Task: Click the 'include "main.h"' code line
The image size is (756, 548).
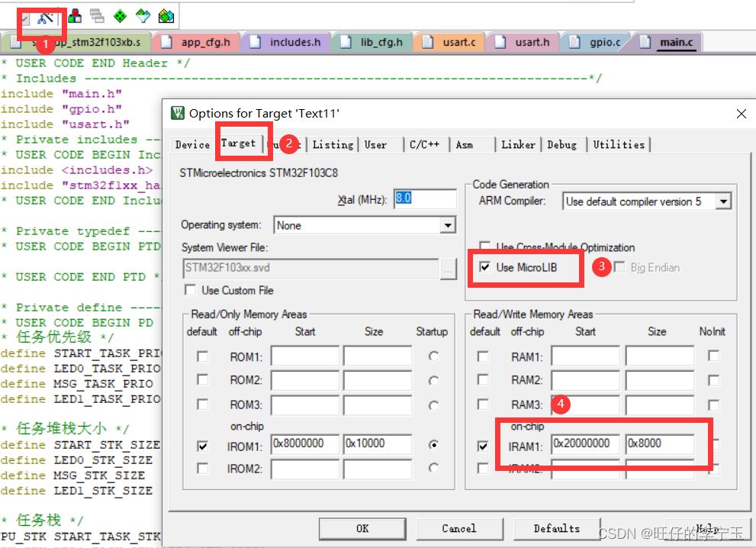Action: pos(61,94)
